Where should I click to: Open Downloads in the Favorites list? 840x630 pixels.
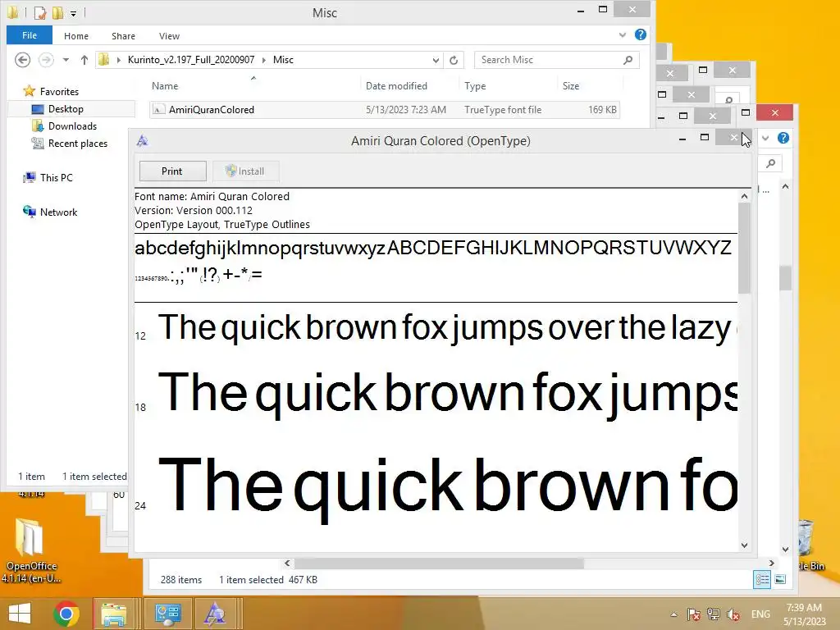pyautogui.click(x=72, y=126)
